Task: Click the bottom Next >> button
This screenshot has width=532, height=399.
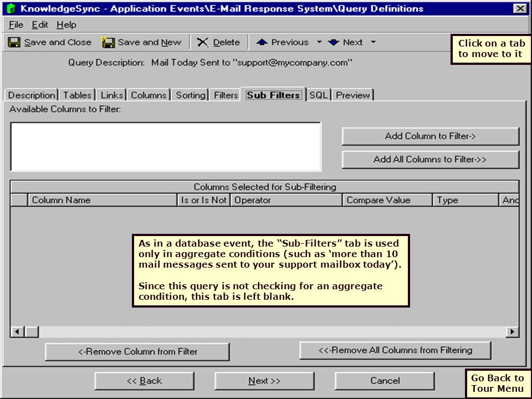Action: point(264,381)
